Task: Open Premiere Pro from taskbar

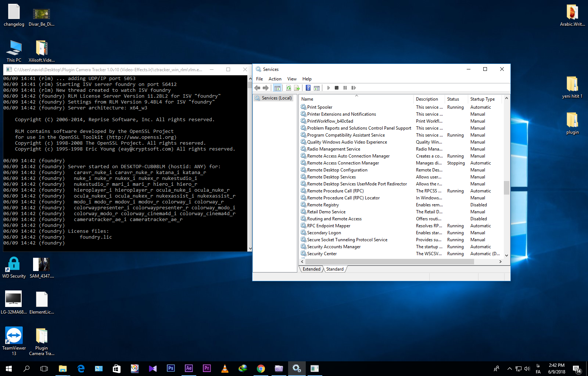Action: pos(207,369)
